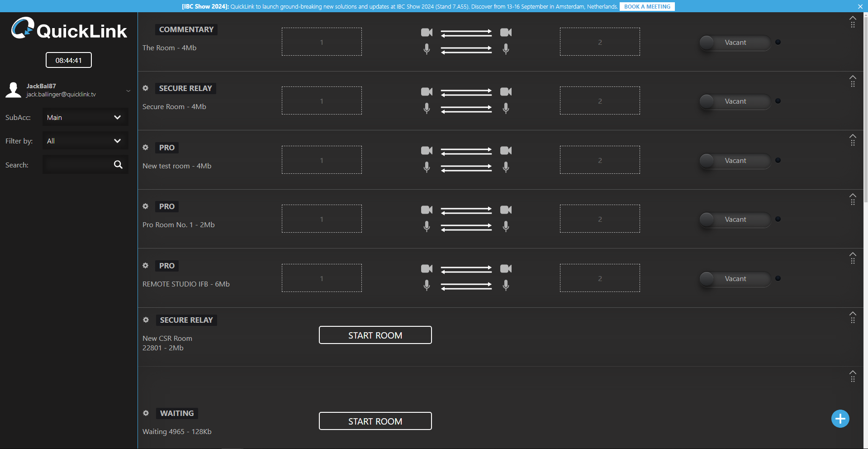The image size is (868, 449).
Task: Click the right microphone icon in Pro Room No. 1 row
Action: point(506,226)
